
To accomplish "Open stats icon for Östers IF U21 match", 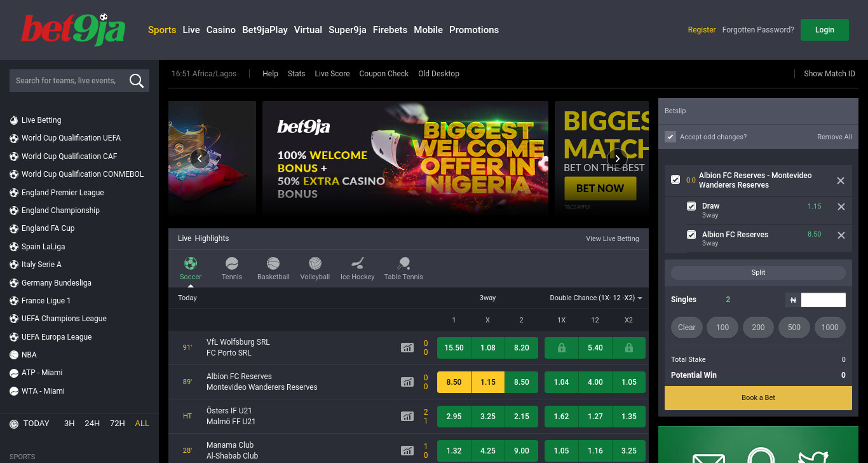I will click(407, 417).
